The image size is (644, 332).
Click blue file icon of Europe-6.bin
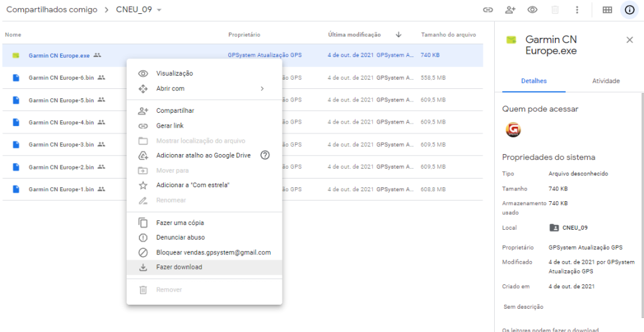pyautogui.click(x=16, y=77)
